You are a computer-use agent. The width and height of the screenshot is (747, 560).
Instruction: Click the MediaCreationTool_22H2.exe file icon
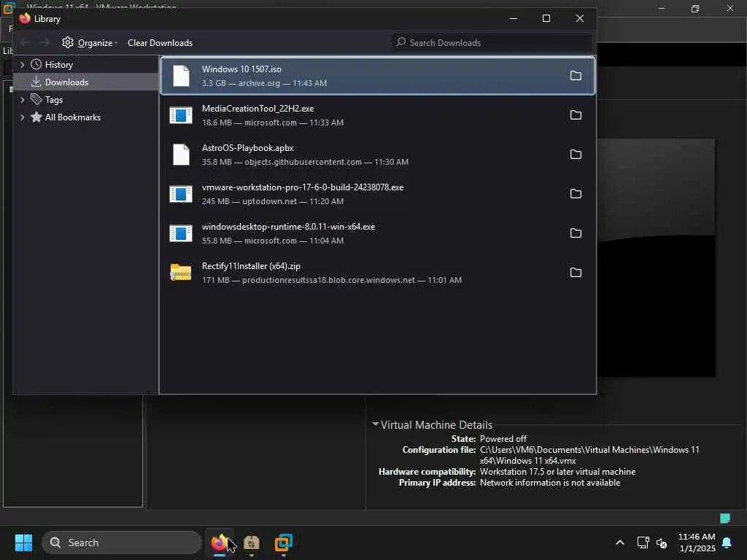181,115
